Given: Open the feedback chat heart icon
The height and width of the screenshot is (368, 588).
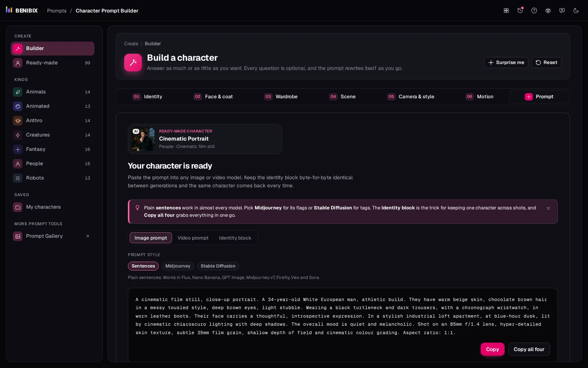Looking at the screenshot, I should click(562, 11).
